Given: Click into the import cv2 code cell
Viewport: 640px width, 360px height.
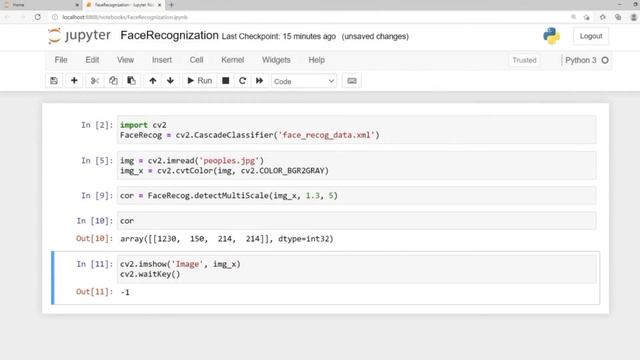Looking at the screenshot, I should tap(356, 130).
